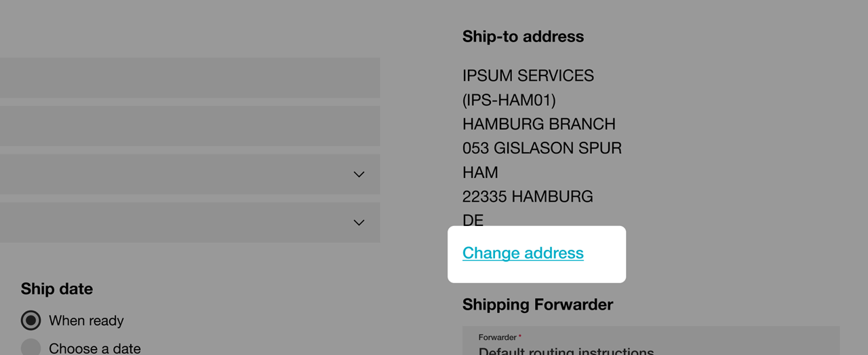Click the 053 GISLASON SPUR street line
This screenshot has height=355, width=868.
click(542, 148)
